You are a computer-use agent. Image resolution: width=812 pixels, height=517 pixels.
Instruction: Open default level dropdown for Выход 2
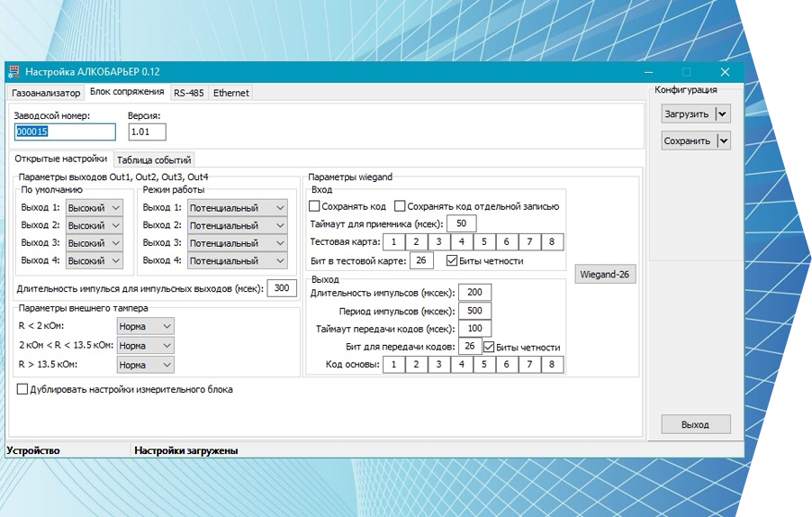95,225
